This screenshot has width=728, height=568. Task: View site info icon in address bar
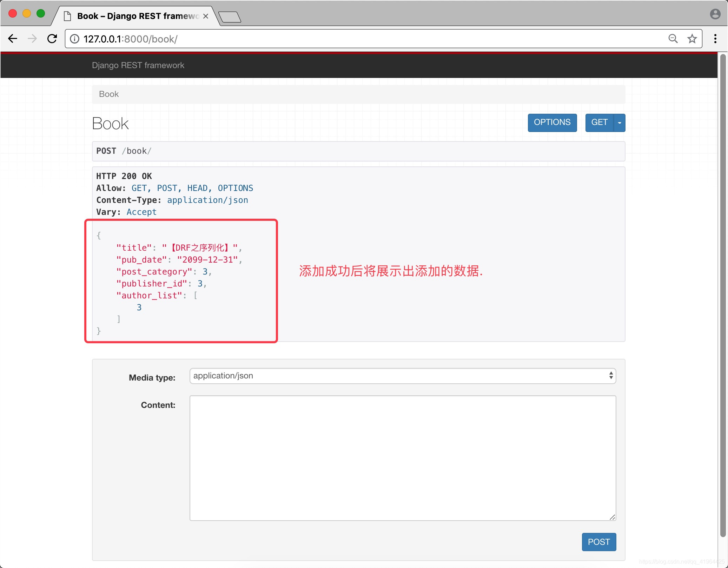tap(74, 39)
